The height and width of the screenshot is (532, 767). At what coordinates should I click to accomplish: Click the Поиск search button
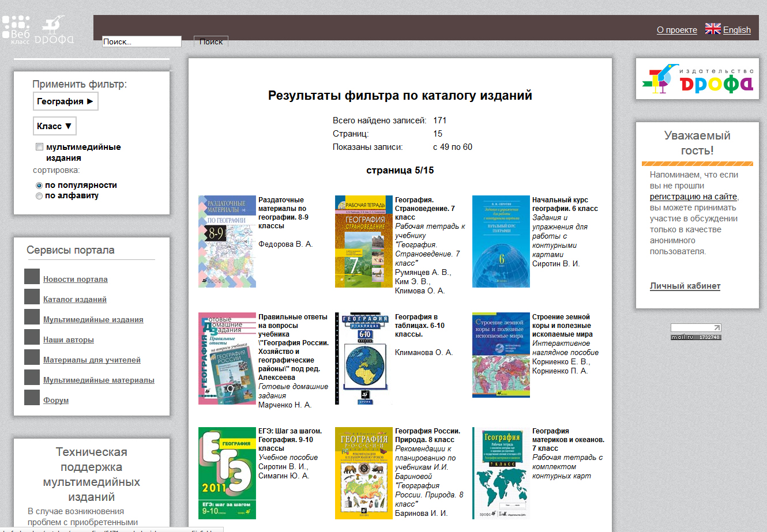coord(211,41)
